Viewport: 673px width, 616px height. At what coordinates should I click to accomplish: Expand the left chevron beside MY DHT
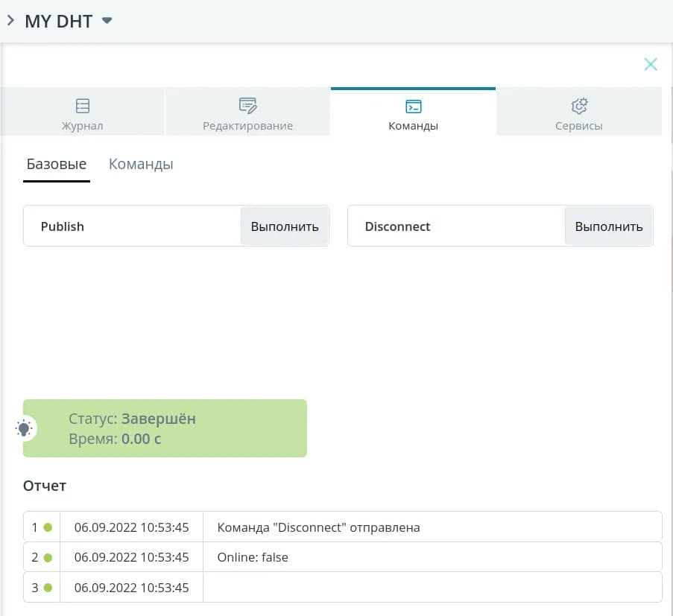coord(10,21)
